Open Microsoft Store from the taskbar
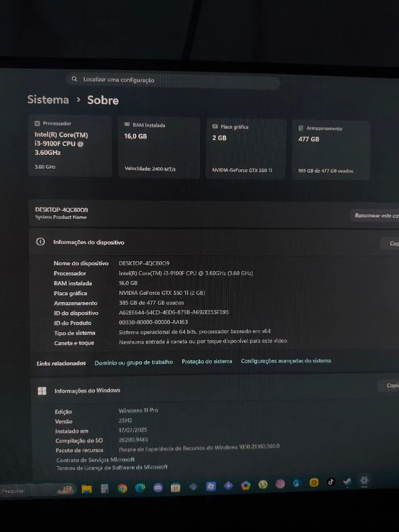The height and width of the screenshot is (532, 399). coord(176,487)
